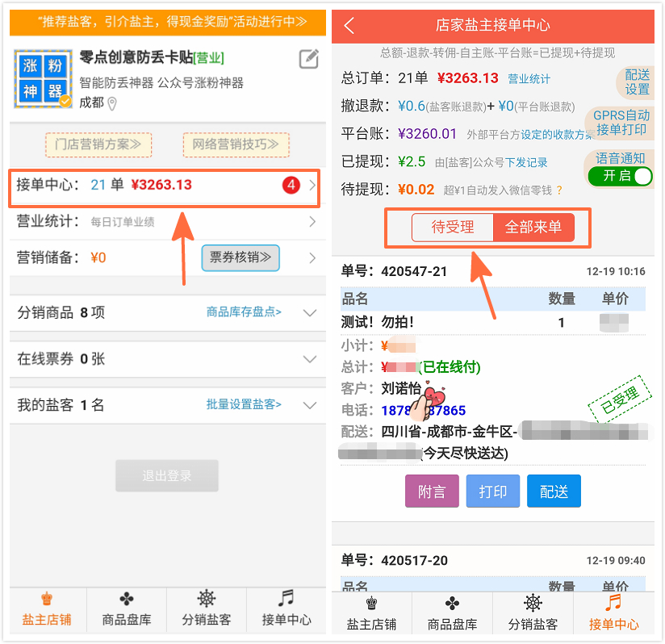This screenshot has height=644, width=665.
Task: Tap the edit shop info pencil icon
Action: (308, 59)
